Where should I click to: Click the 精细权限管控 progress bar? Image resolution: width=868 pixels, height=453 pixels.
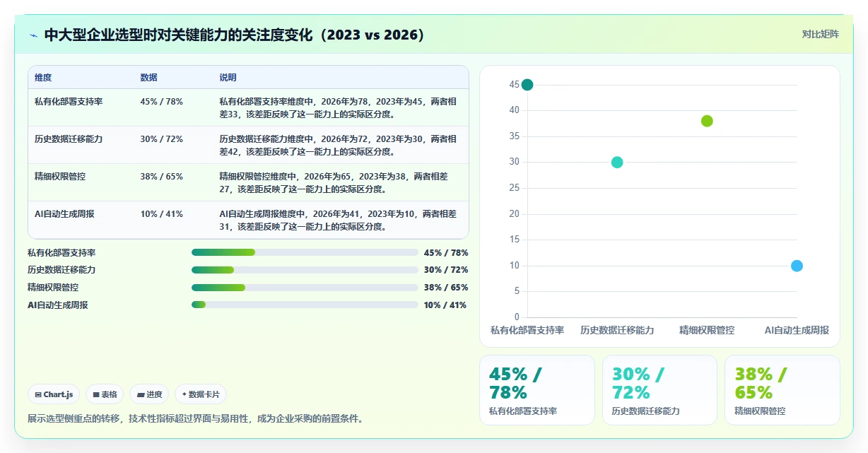[x=305, y=288]
